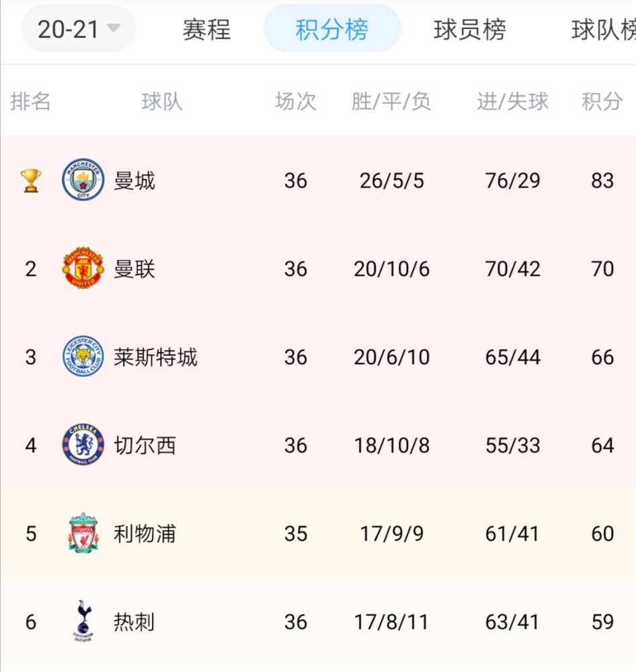636x672 pixels.
Task: Click the gold trophy icon
Action: pyautogui.click(x=31, y=180)
